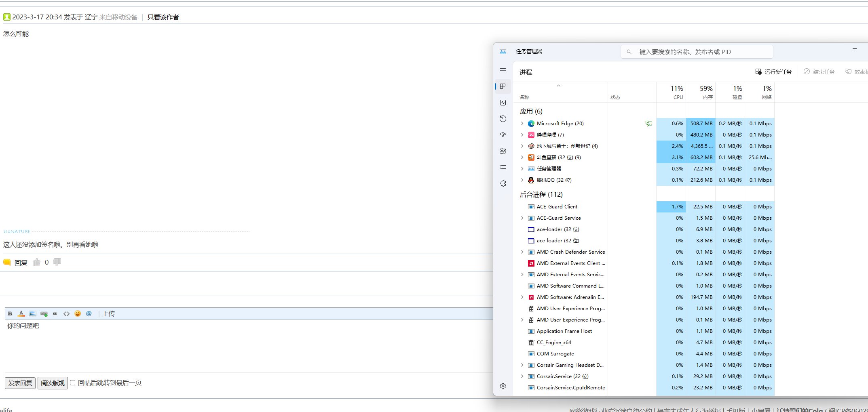Screen dimensions: 868x412
Task: Select the CC_Engine_x64 process
Action: pyautogui.click(x=644, y=343)
